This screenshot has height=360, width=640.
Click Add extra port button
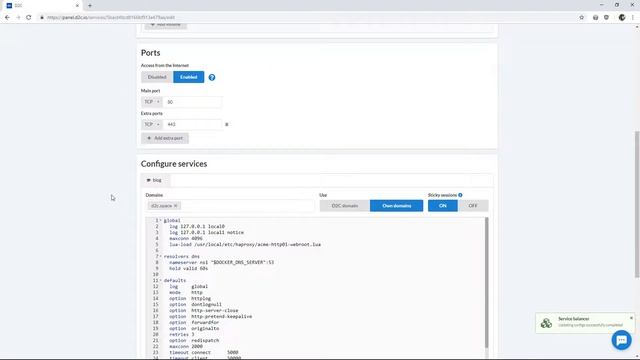165,138
